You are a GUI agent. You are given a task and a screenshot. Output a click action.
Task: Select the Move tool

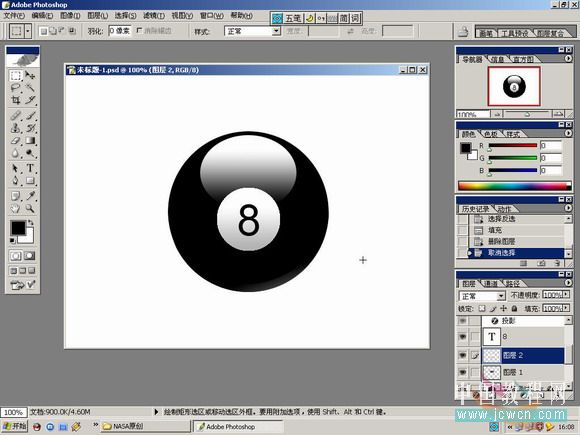(x=30, y=76)
